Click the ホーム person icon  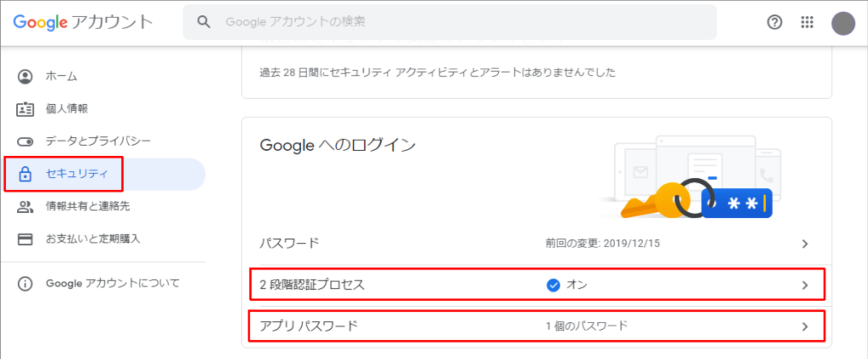(25, 76)
